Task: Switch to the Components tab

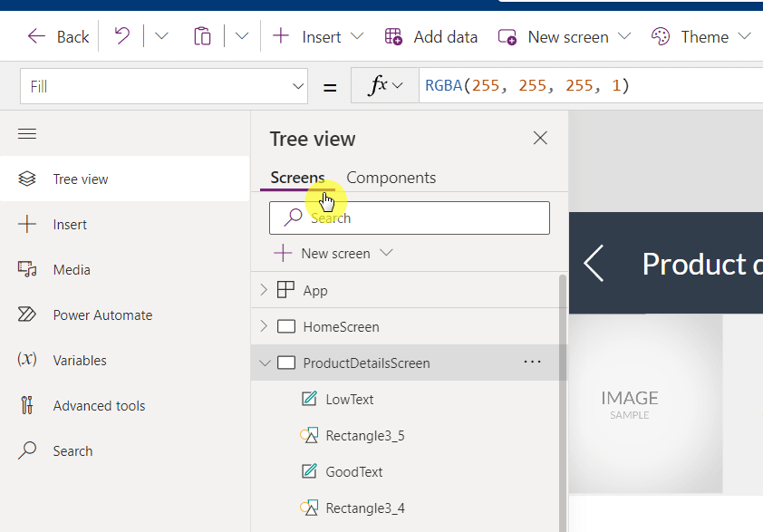Action: pyautogui.click(x=391, y=178)
